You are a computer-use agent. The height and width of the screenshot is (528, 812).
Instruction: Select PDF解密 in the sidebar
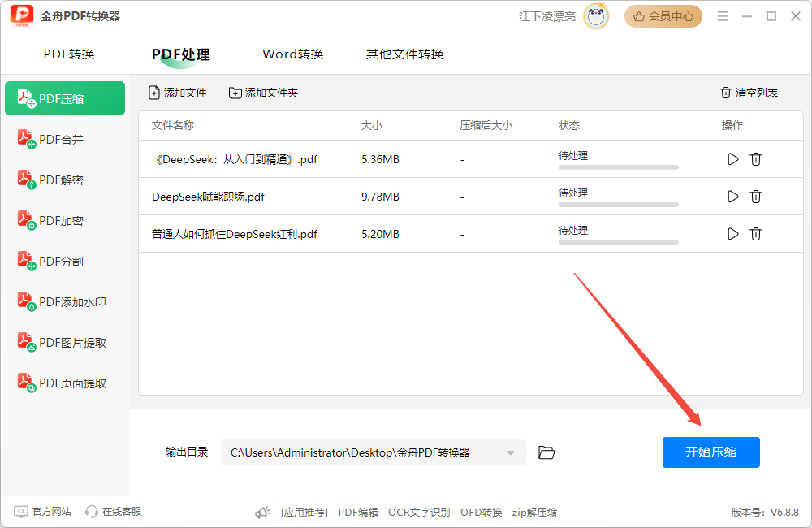[65, 180]
